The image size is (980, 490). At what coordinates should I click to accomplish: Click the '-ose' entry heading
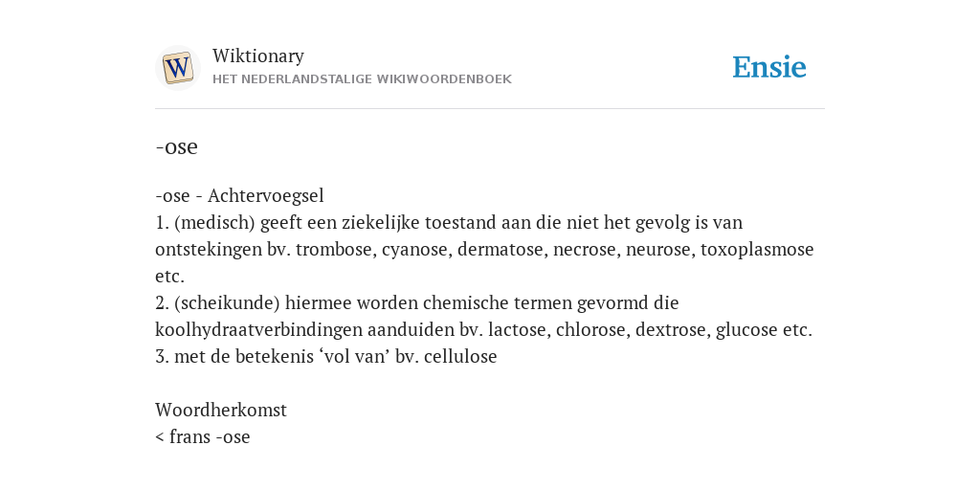pyautogui.click(x=176, y=146)
